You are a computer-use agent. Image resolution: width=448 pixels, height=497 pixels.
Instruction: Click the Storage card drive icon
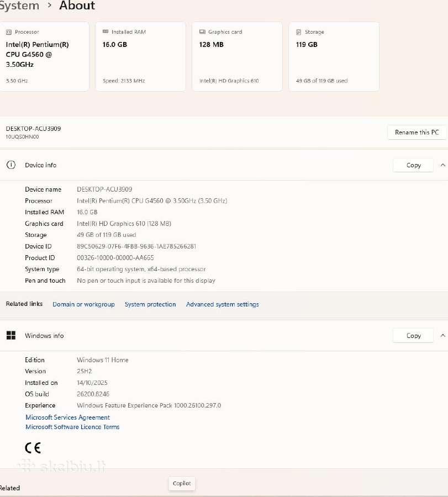[x=299, y=32]
